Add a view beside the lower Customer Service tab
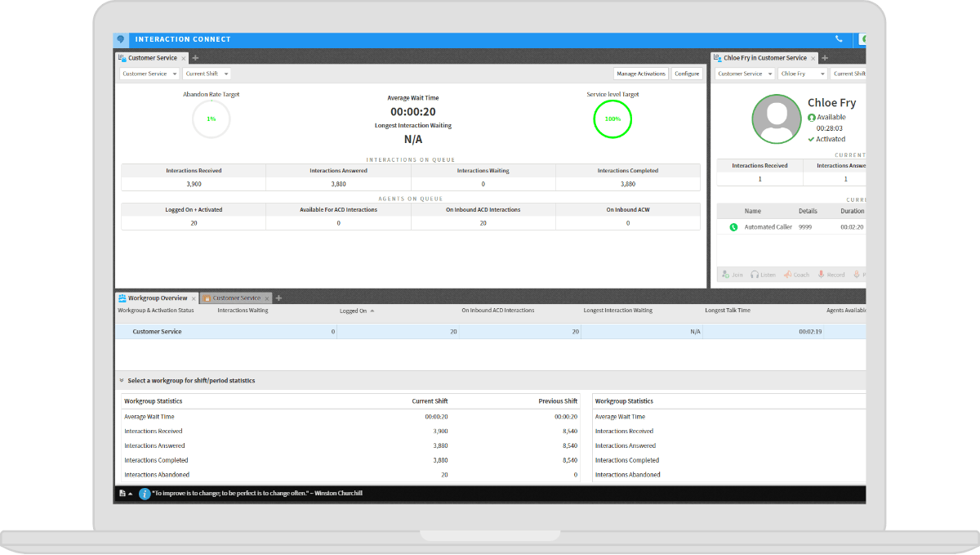Screen dimensions: 980x555 (278, 298)
